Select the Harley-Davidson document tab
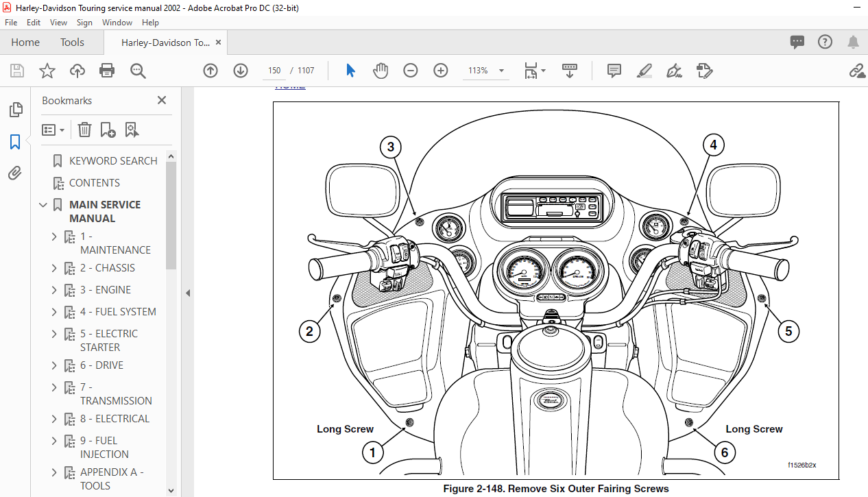This screenshot has width=868, height=497. [165, 43]
